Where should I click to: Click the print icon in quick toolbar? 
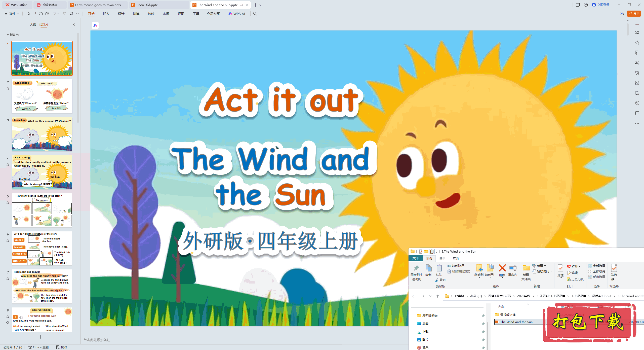41,14
